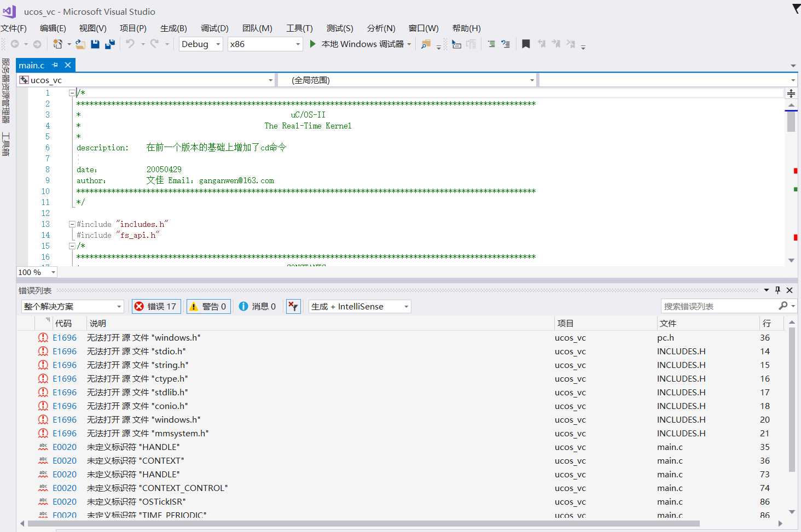Viewport: 801px width, 532px height.
Task: Click the error list search magnifier icon
Action: (783, 306)
